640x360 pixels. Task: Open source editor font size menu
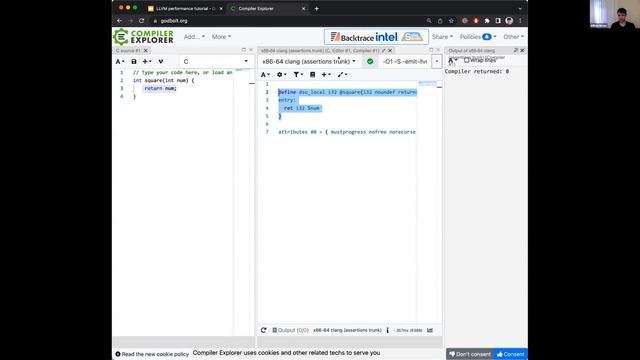coord(120,62)
